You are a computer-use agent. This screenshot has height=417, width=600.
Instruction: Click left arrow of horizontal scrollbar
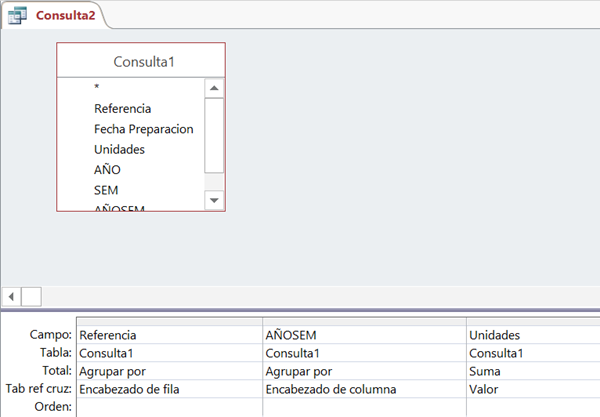click(12, 296)
